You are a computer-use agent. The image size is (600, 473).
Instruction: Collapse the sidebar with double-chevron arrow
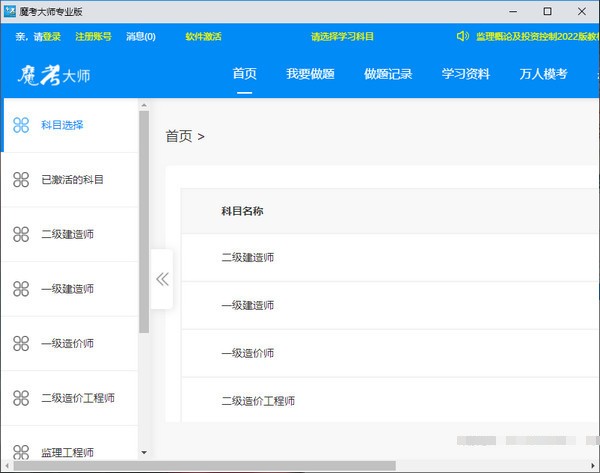pyautogui.click(x=162, y=279)
